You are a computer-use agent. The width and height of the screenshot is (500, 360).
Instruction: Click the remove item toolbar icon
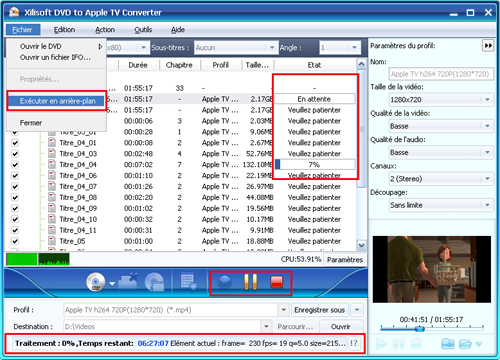pyautogui.click(x=128, y=282)
